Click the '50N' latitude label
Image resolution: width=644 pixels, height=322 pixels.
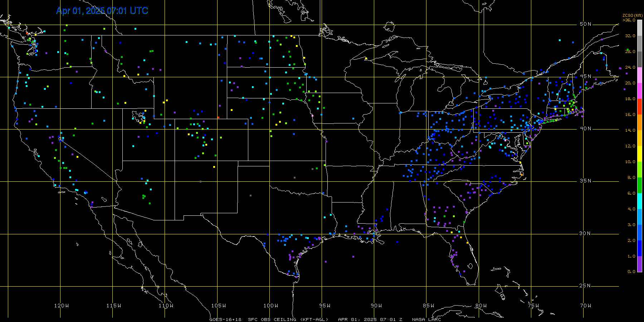point(586,24)
